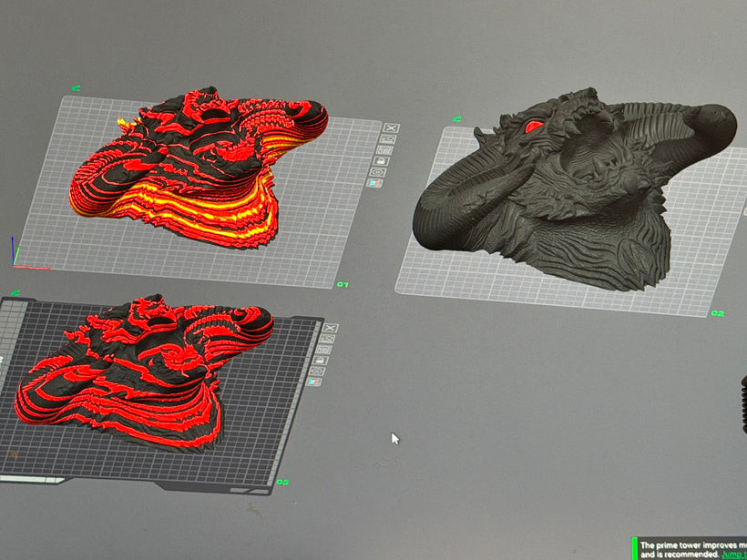This screenshot has height=560, width=747.
Task: Remove plate 01 with its X icon
Action: (391, 127)
